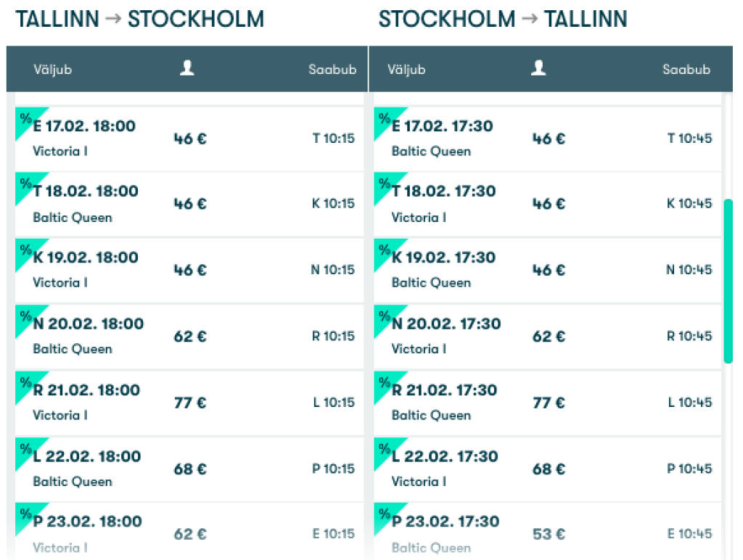This screenshot has width=743, height=560.
Task: Click discount badge on N 20.02. 17:30 departure
Action: (x=385, y=316)
